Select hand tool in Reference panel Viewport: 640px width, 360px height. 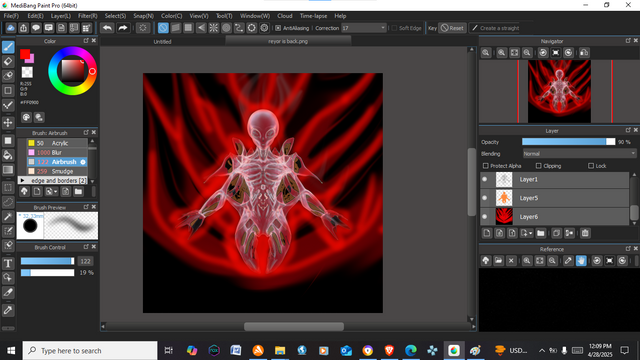coord(581,260)
